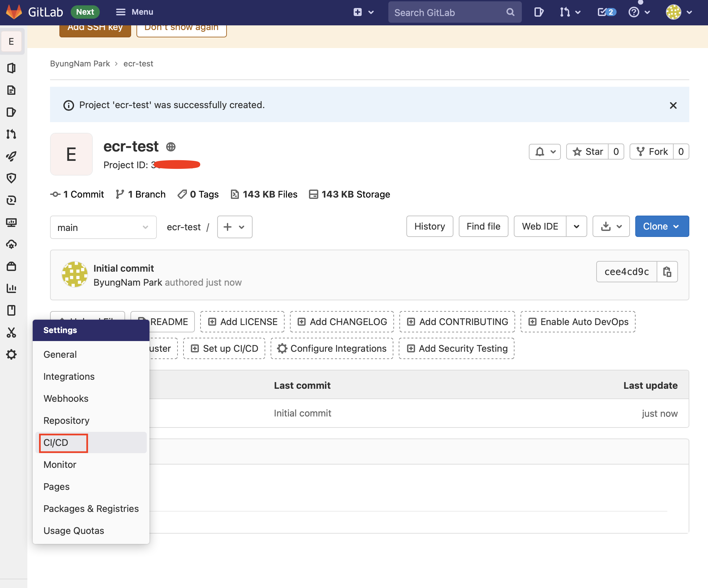
Task: Click the Find file button
Action: point(483,226)
